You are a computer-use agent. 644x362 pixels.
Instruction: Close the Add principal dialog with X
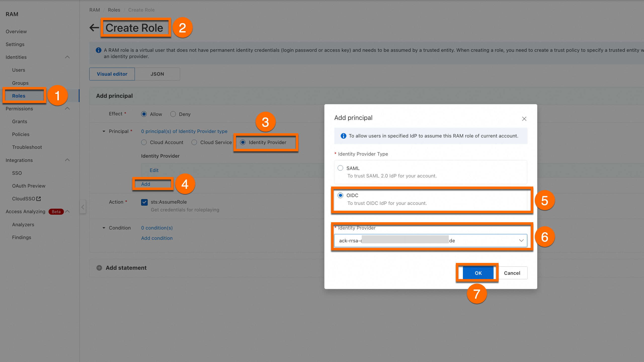coord(524,119)
